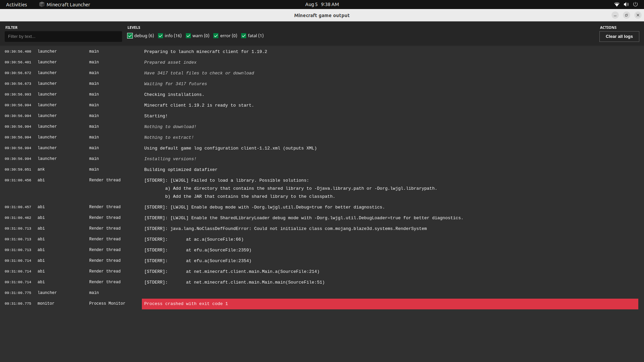The image size is (644, 362).
Task: Focus the Filter by text field
Action: click(x=63, y=37)
